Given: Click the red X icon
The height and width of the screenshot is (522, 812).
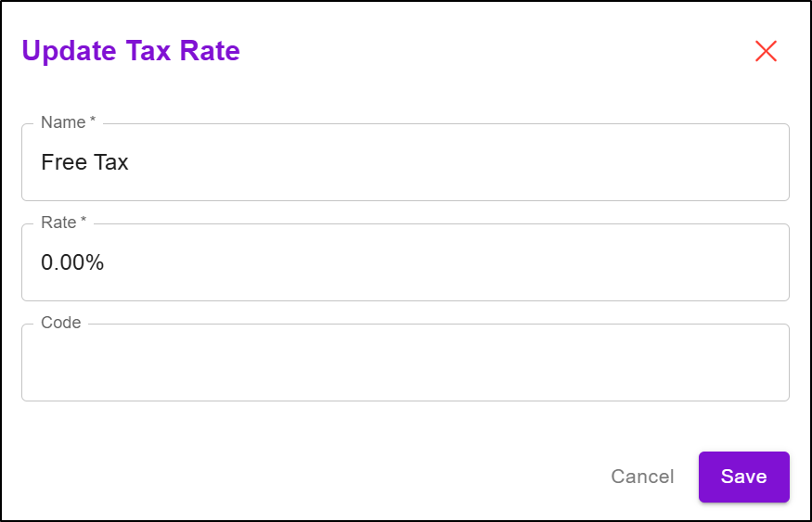Looking at the screenshot, I should point(766,51).
